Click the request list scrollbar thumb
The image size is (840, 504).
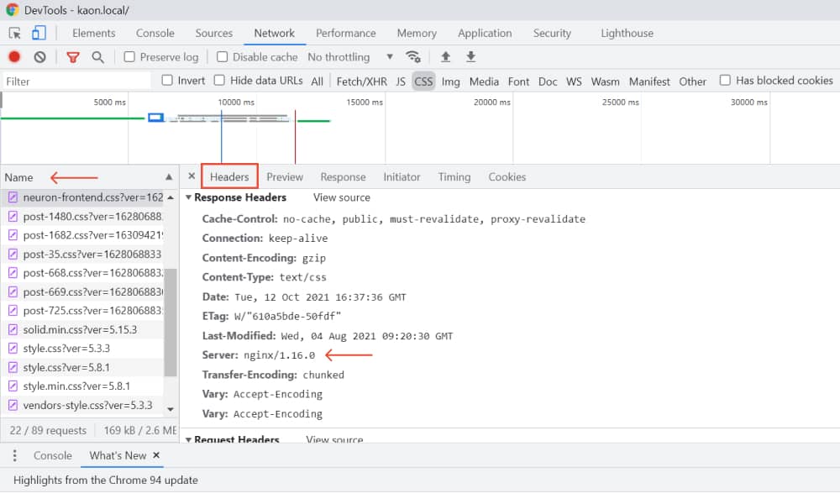[171, 323]
